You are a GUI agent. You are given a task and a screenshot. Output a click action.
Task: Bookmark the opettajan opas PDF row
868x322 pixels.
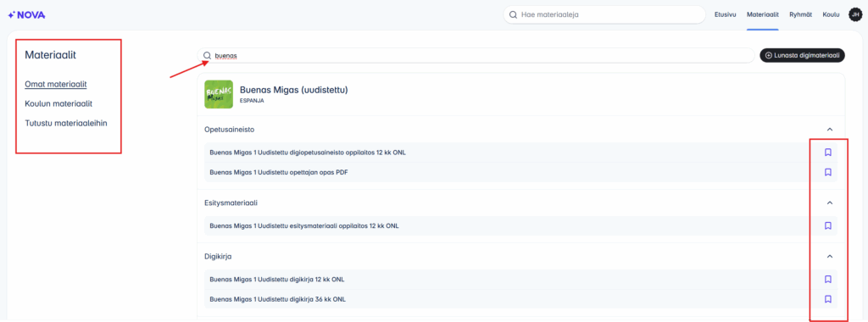(x=828, y=172)
